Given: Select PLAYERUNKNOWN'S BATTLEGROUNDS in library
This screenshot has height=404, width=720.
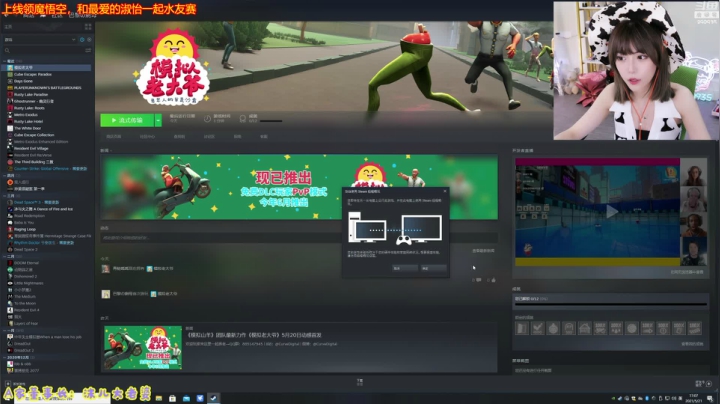Looking at the screenshot, I should [x=48, y=88].
